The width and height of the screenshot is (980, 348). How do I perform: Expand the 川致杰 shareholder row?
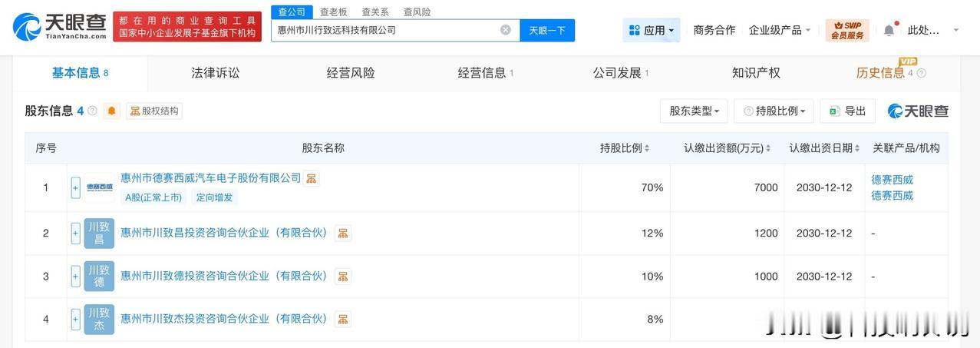[75, 319]
